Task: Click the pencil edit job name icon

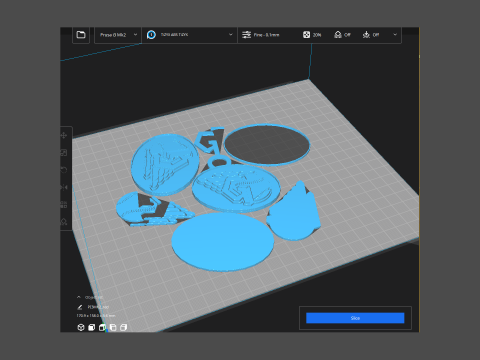Action: (x=80, y=307)
